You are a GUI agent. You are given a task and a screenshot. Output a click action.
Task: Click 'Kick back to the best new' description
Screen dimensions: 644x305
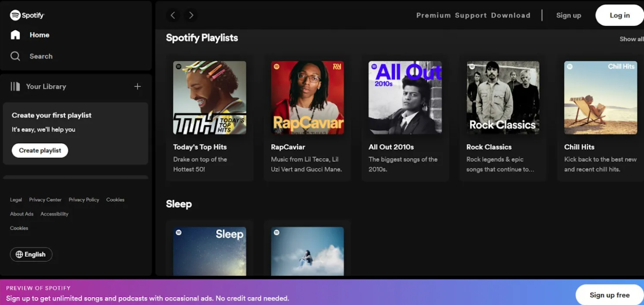click(x=601, y=164)
